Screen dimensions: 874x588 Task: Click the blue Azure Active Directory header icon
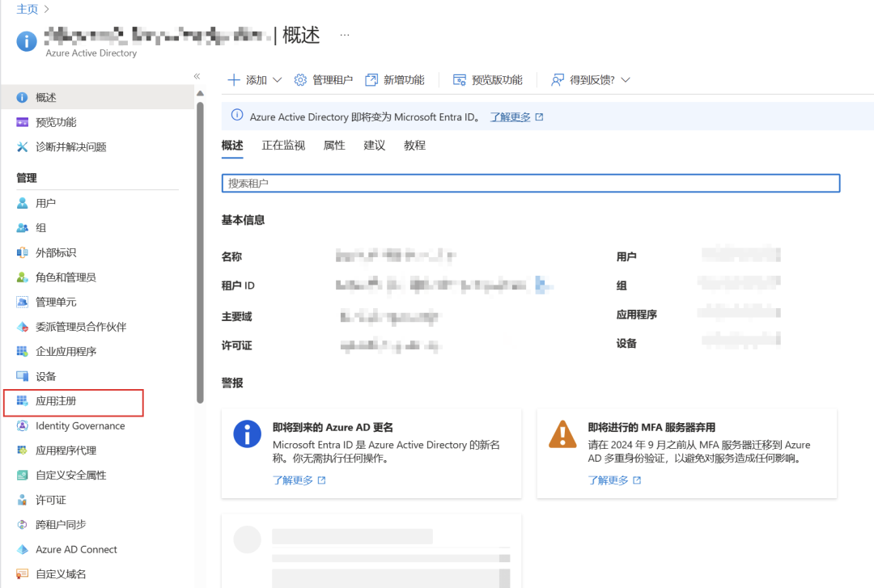27,41
